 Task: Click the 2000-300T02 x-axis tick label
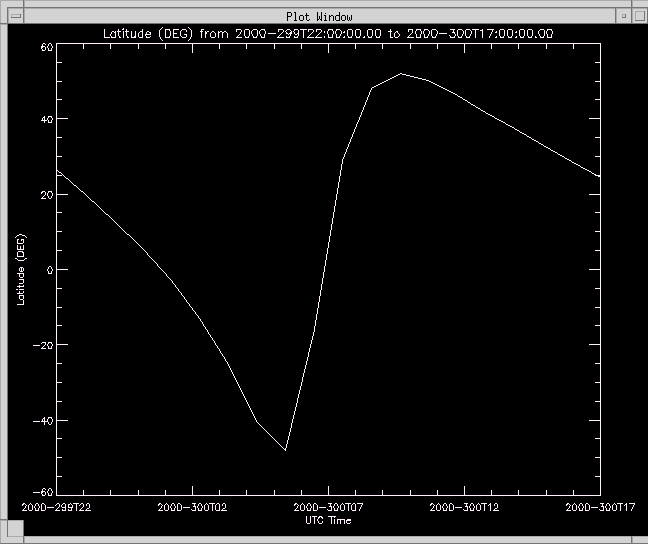coord(193,508)
